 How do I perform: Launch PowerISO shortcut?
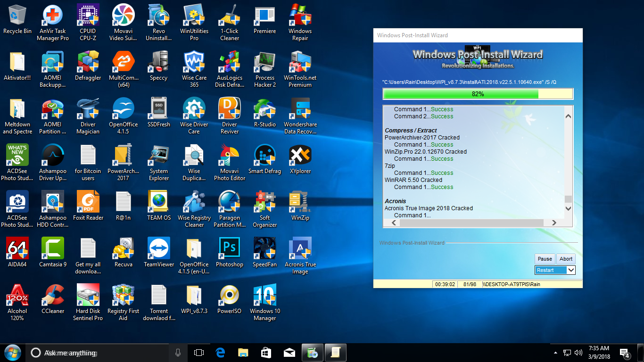point(230,300)
